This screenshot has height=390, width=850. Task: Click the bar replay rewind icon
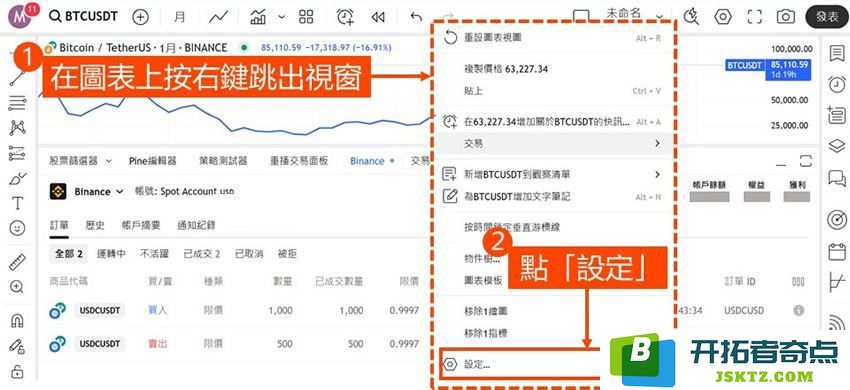pyautogui.click(x=378, y=17)
